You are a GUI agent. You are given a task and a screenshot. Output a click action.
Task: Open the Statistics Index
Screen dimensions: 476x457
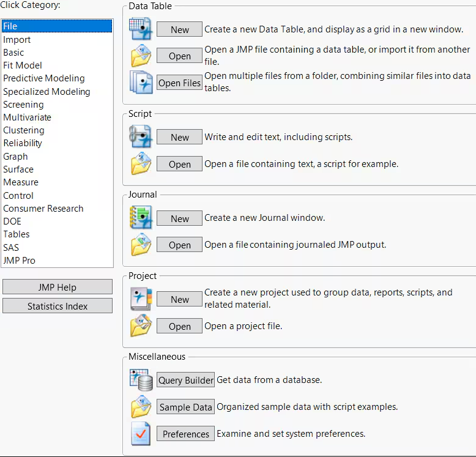[58, 306]
